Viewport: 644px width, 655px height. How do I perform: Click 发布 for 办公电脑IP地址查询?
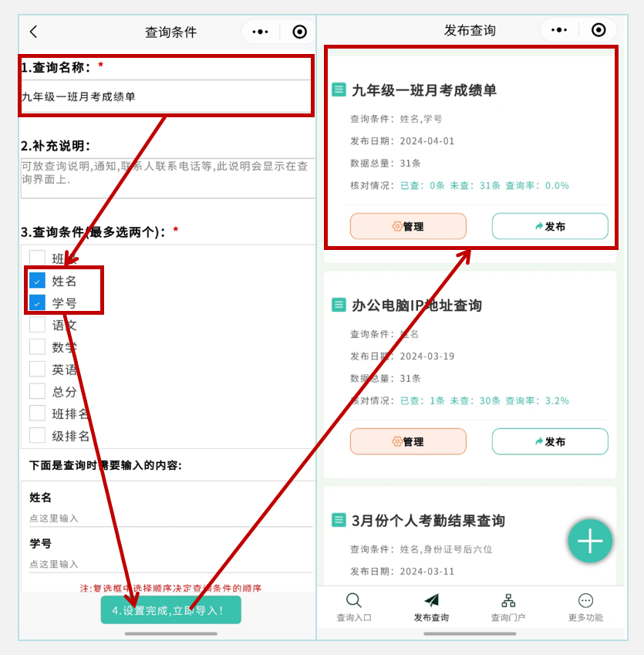550,441
